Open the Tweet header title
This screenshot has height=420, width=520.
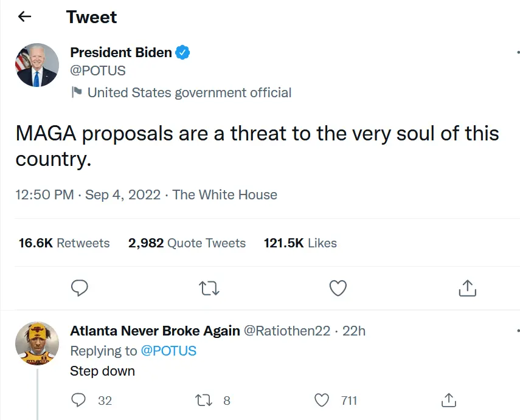(91, 17)
